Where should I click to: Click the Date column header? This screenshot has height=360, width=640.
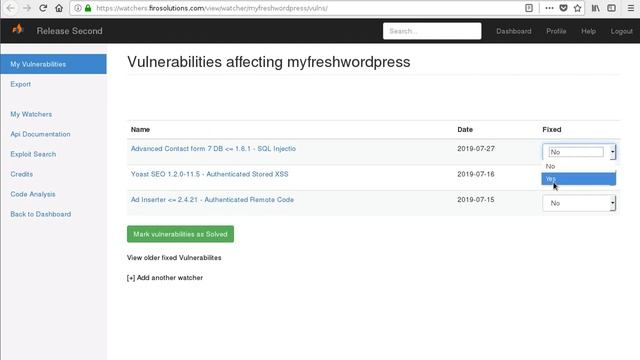click(465, 129)
